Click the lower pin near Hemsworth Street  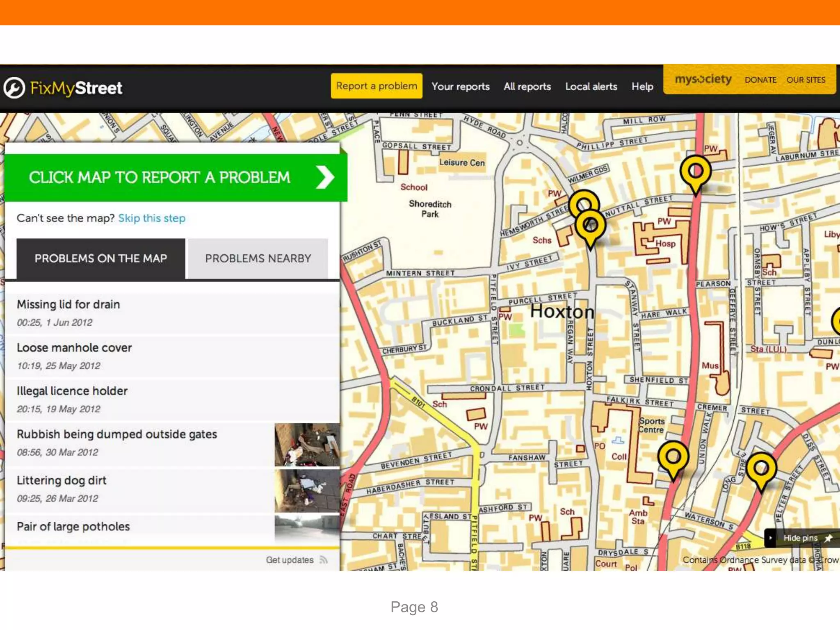pyautogui.click(x=590, y=226)
